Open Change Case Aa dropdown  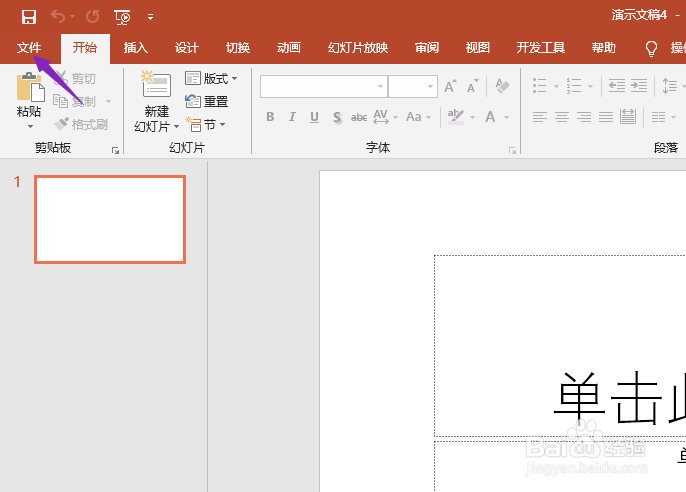point(418,117)
